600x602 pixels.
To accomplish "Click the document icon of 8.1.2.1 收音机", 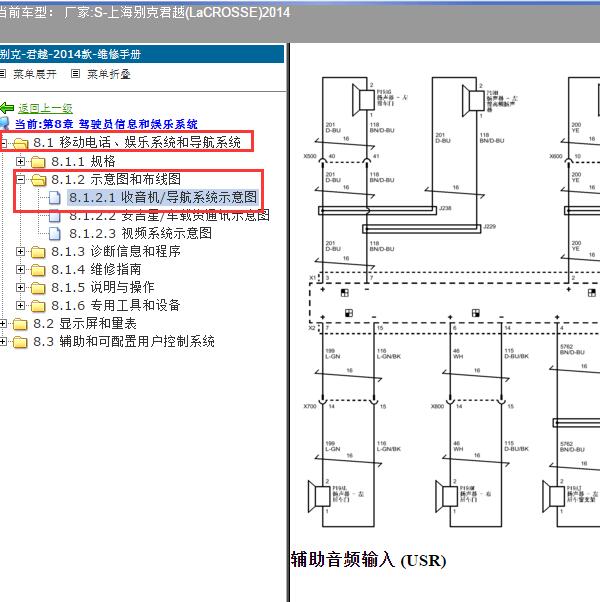I will point(55,198).
